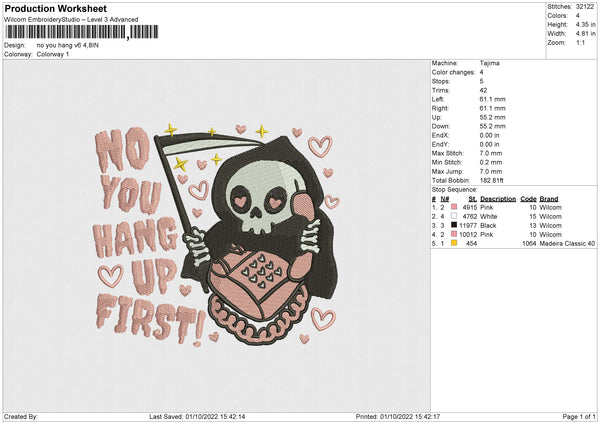
Task: Click the grim reaper embroidery design preview
Action: pyautogui.click(x=217, y=235)
